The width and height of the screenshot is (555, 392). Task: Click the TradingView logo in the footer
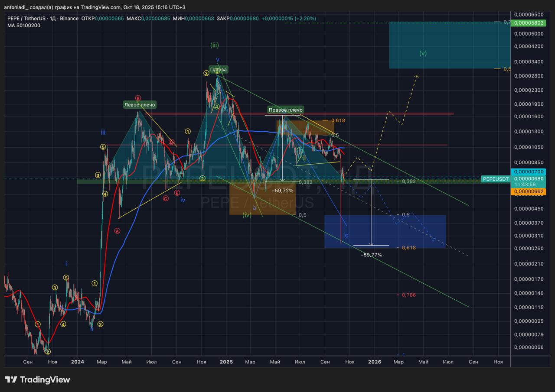tap(37, 380)
